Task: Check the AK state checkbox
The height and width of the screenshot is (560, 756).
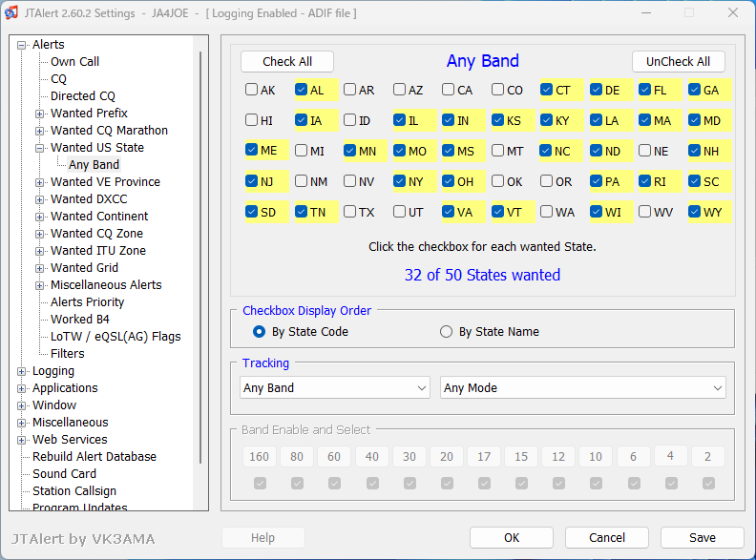Action: click(x=251, y=90)
